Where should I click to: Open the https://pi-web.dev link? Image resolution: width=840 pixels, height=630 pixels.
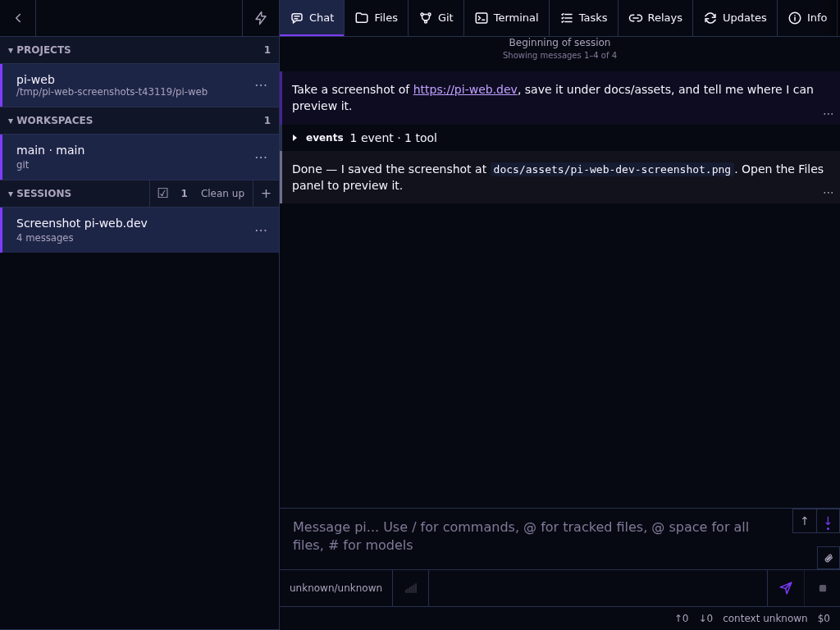(x=465, y=89)
